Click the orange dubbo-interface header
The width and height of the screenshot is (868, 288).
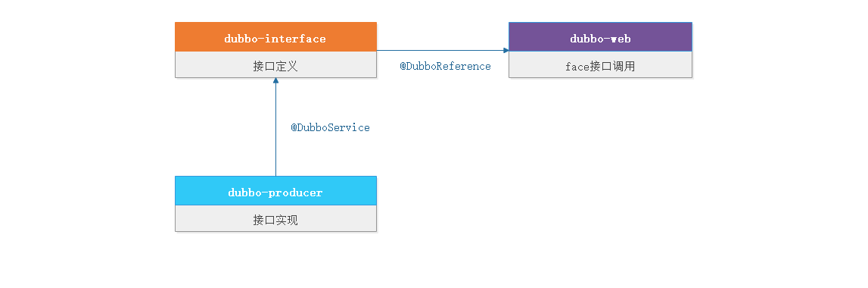pyautogui.click(x=275, y=37)
